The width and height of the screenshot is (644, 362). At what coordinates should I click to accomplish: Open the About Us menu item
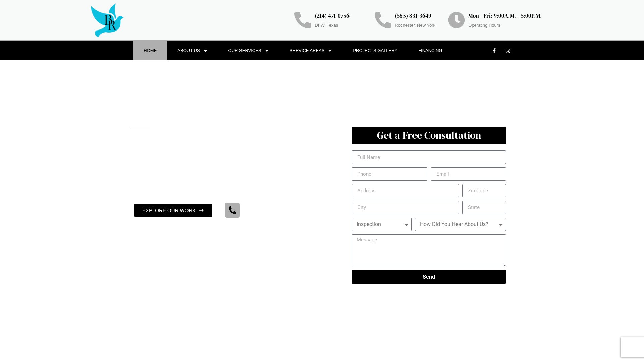[x=192, y=51]
